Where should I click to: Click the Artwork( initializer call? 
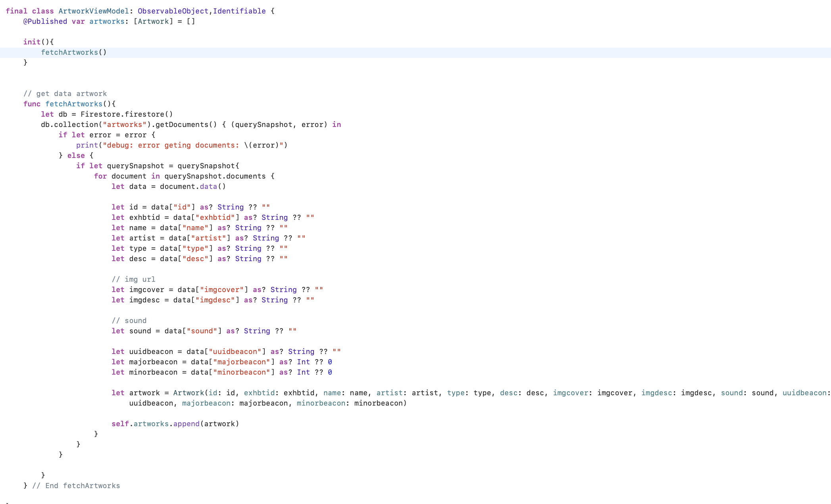189,393
